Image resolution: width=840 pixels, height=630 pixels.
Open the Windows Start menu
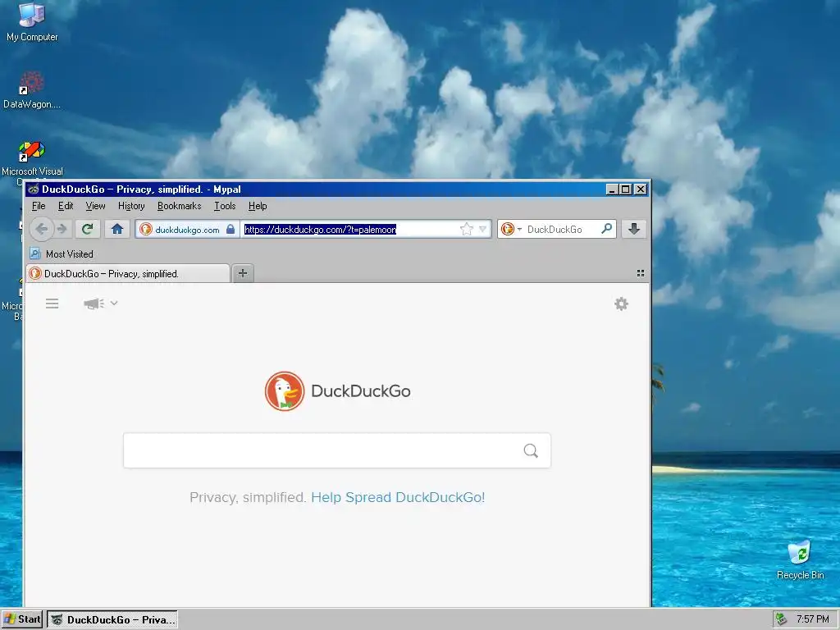click(x=22, y=619)
